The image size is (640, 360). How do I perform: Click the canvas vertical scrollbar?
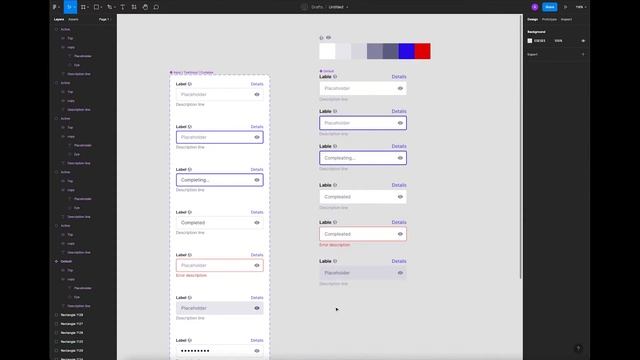coord(520,147)
